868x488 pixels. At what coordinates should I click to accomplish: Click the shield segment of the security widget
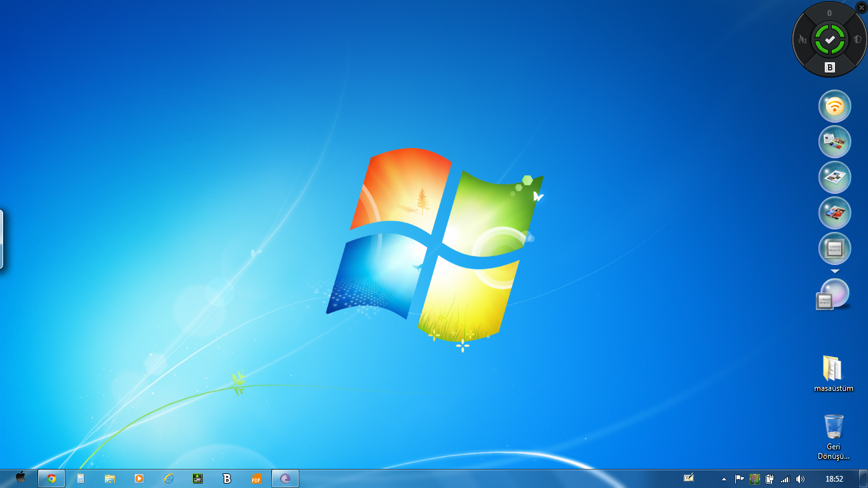pos(857,39)
